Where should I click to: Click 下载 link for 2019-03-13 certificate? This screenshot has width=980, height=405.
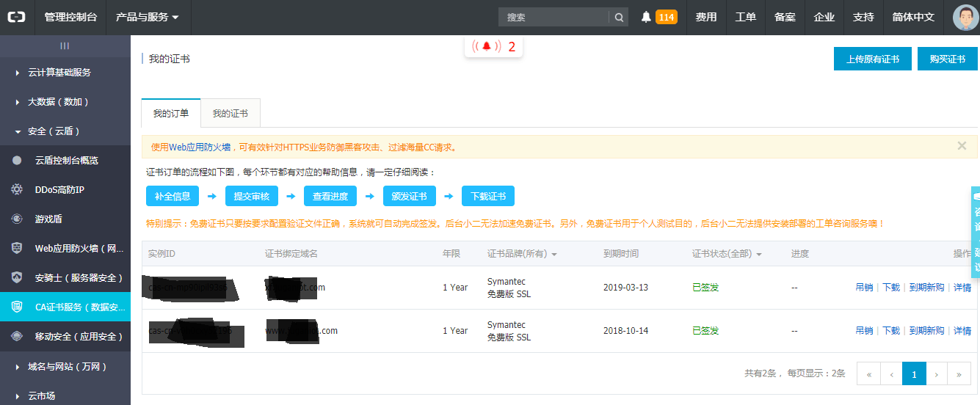point(890,288)
